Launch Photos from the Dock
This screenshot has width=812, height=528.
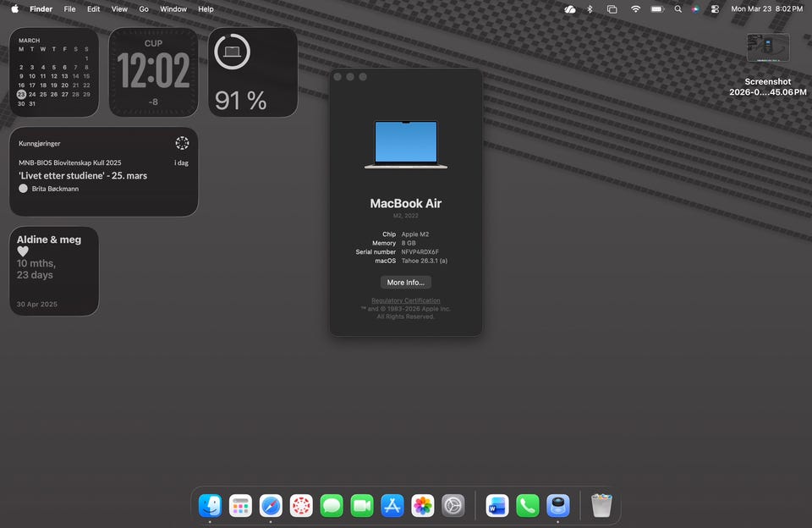pos(423,506)
